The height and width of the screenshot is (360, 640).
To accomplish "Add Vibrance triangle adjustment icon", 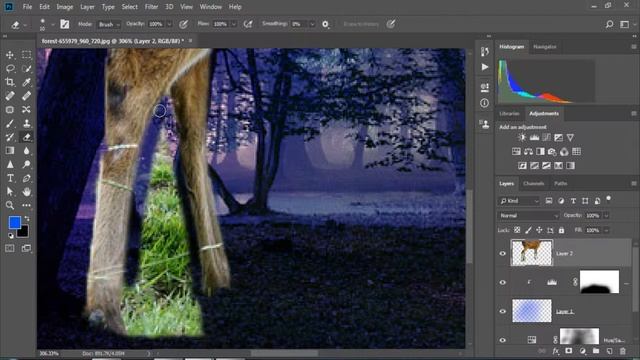I will tap(570, 138).
